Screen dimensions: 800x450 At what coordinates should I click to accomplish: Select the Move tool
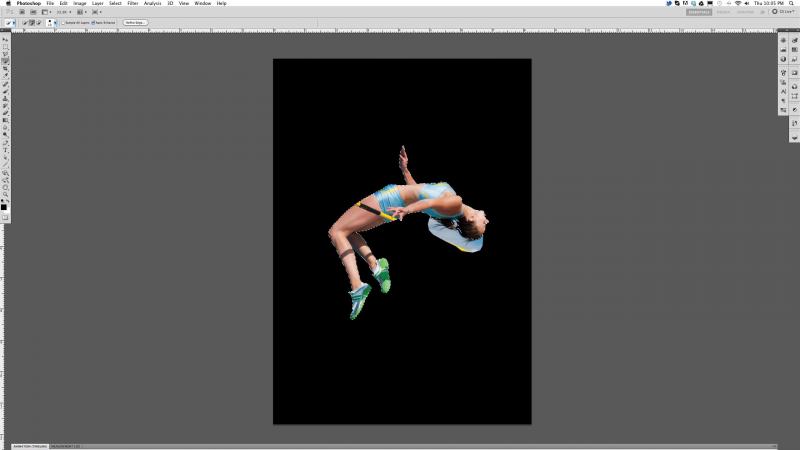point(5,39)
